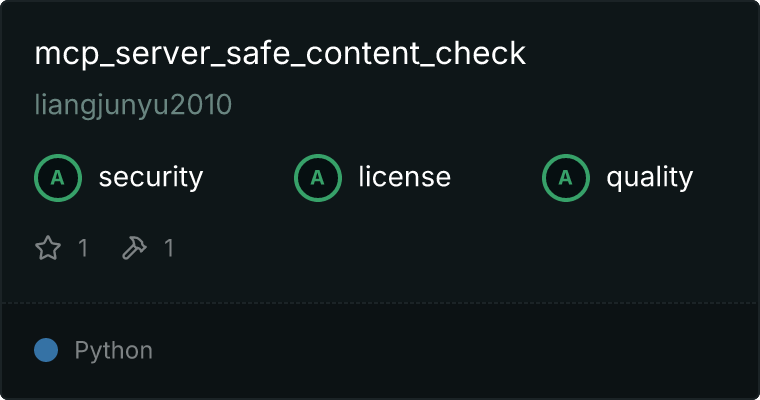
Task: Click the Python language label
Action: [113, 351]
